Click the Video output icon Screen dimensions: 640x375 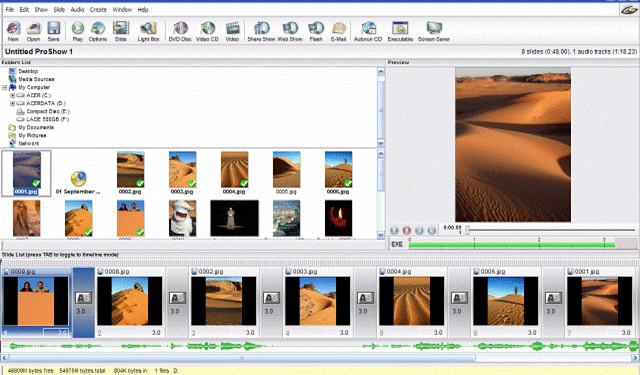[x=232, y=31]
